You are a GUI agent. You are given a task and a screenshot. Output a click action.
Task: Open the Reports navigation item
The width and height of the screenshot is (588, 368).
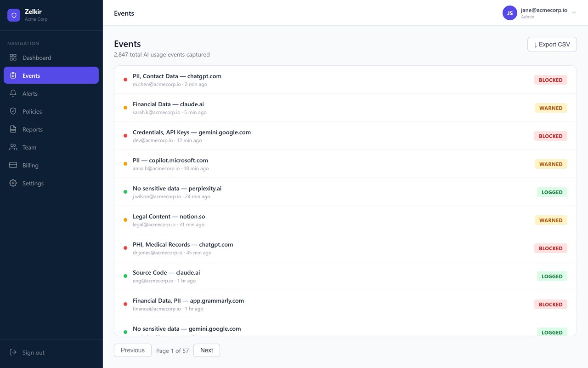pos(33,129)
